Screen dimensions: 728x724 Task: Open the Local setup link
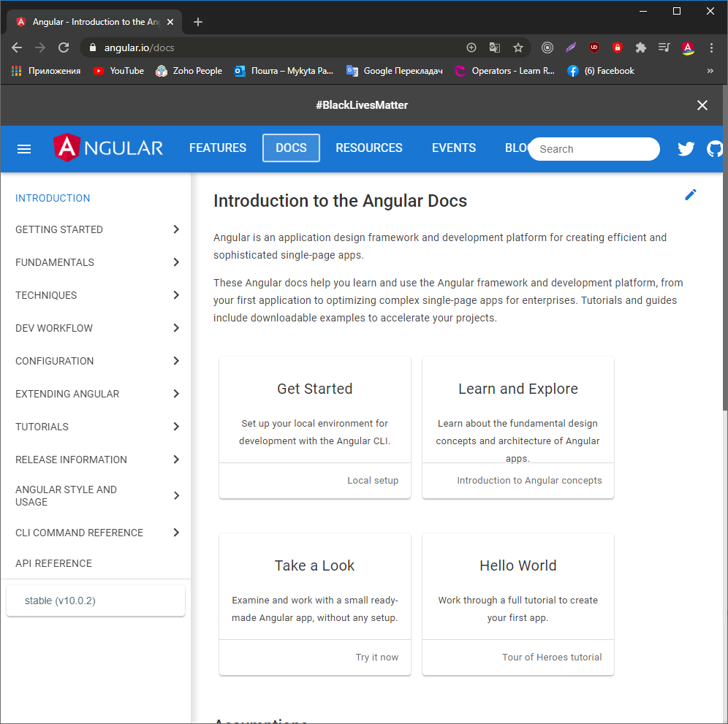[x=372, y=480]
